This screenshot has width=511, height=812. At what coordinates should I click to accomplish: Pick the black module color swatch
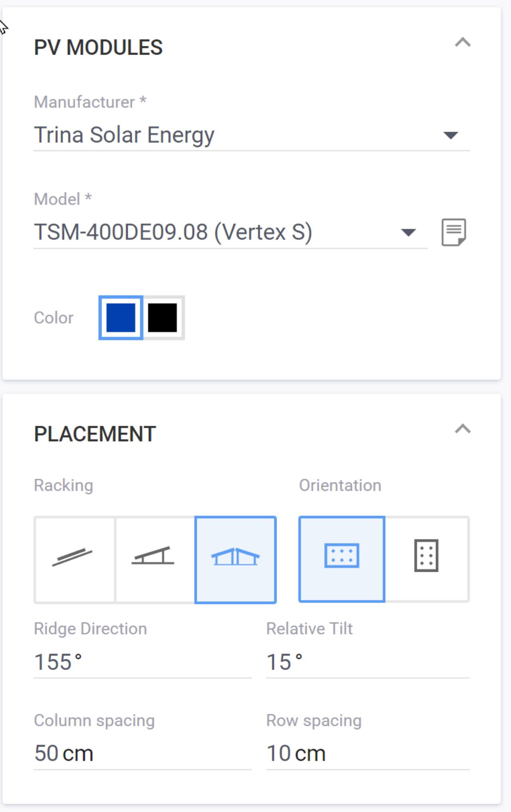click(x=162, y=318)
